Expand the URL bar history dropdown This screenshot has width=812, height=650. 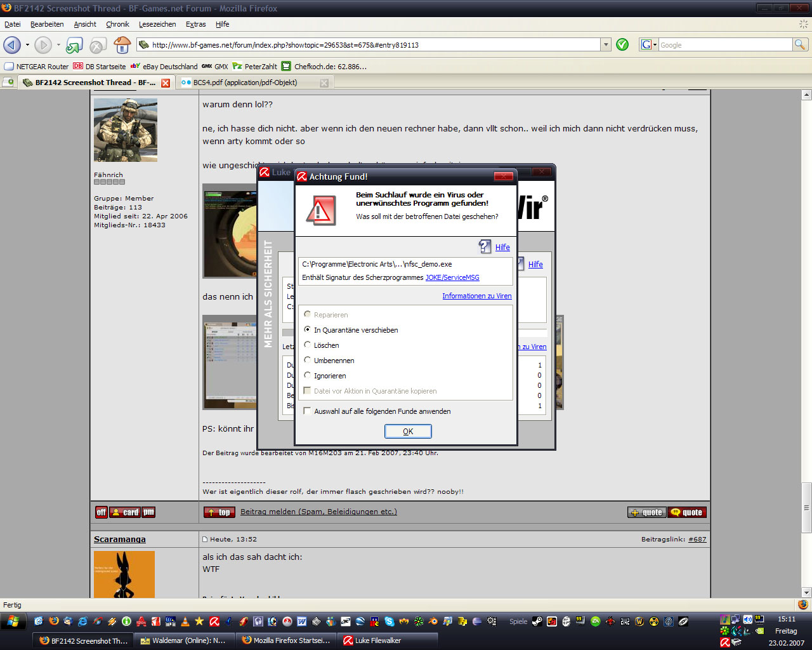(x=606, y=44)
